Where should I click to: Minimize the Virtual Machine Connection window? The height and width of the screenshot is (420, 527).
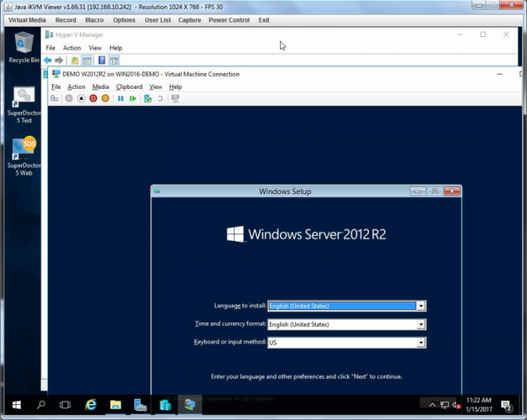500,74
